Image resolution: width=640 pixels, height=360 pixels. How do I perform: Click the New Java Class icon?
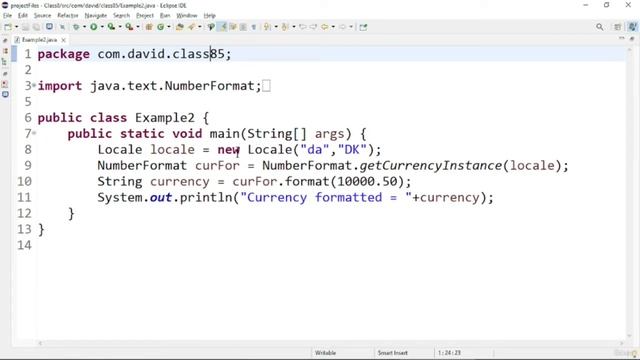pos(160,27)
